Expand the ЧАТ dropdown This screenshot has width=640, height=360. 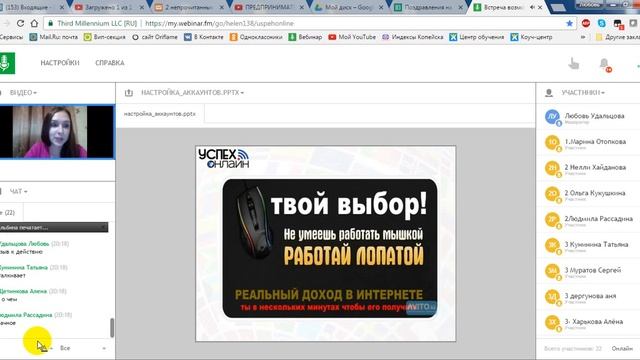tap(18, 191)
